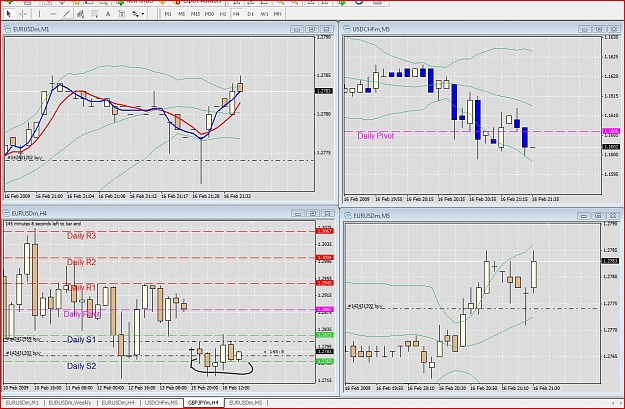Minimize the USDCHFm,M5 chart window
The width and height of the screenshot is (625, 409).
(584, 29)
